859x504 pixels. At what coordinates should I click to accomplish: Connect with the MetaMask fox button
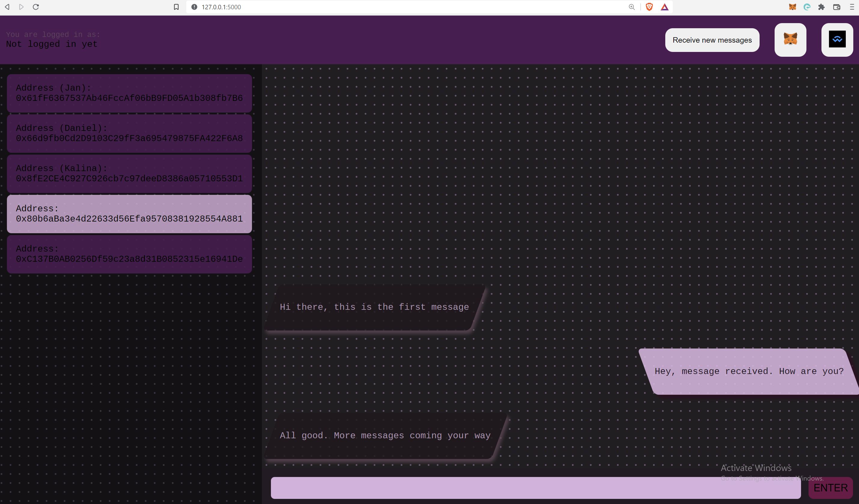point(790,40)
